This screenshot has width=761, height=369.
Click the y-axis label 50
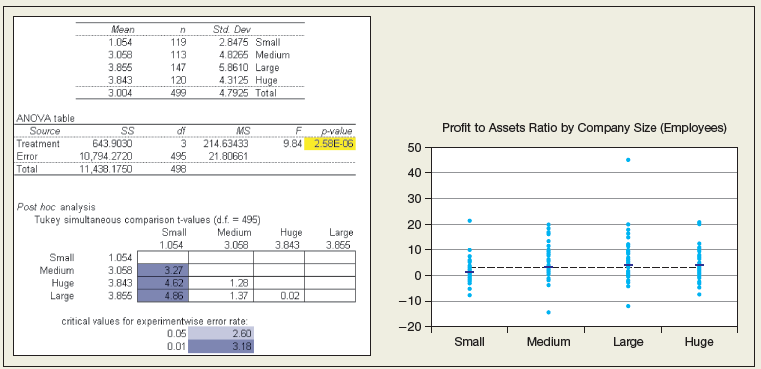416,147
